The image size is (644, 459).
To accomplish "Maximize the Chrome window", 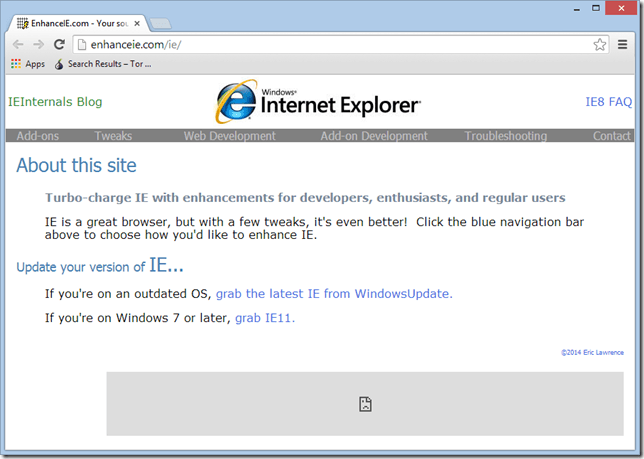I will (x=596, y=8).
